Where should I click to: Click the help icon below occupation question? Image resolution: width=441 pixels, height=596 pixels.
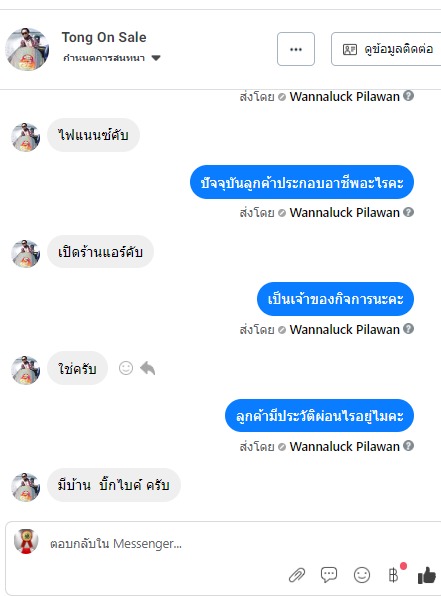[408, 212]
